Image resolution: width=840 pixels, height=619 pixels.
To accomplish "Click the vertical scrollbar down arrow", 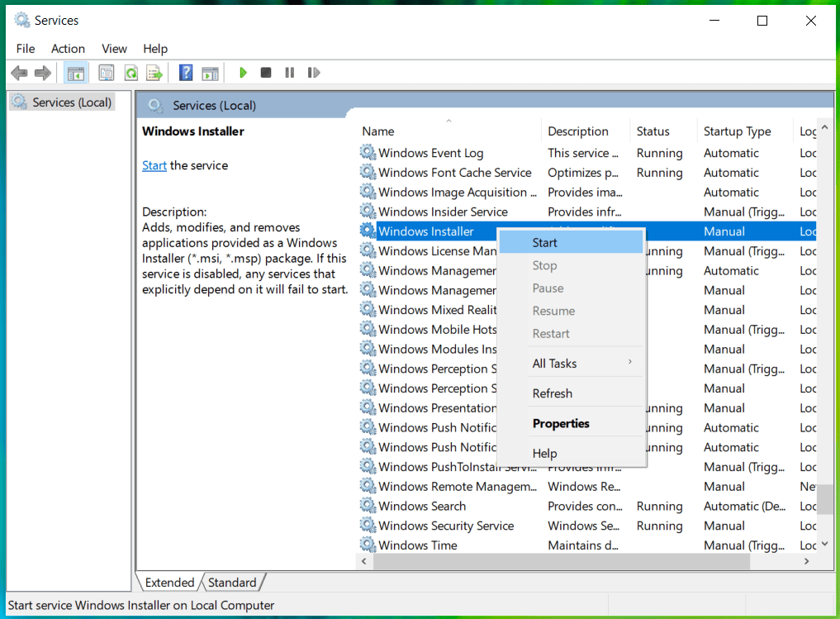I will [x=824, y=544].
